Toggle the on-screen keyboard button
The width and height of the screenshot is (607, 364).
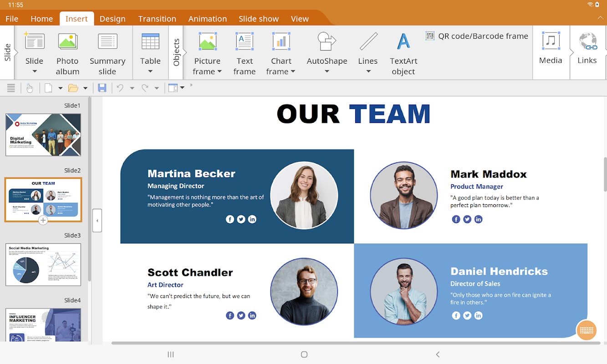point(587,330)
